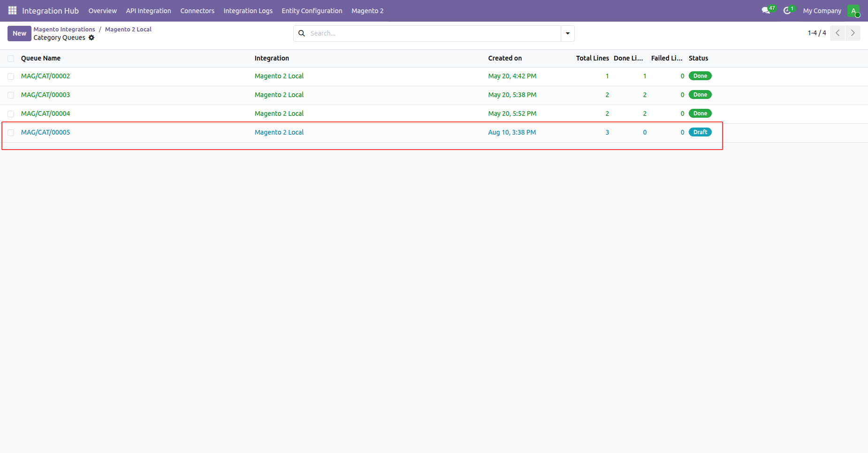Open queue MAG/CAT/00005
Screen dimensions: 868x453
46,132
